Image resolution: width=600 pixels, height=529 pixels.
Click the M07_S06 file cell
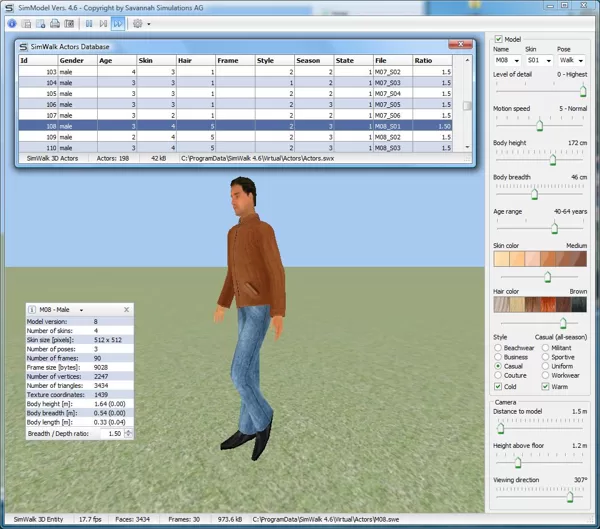(x=393, y=115)
